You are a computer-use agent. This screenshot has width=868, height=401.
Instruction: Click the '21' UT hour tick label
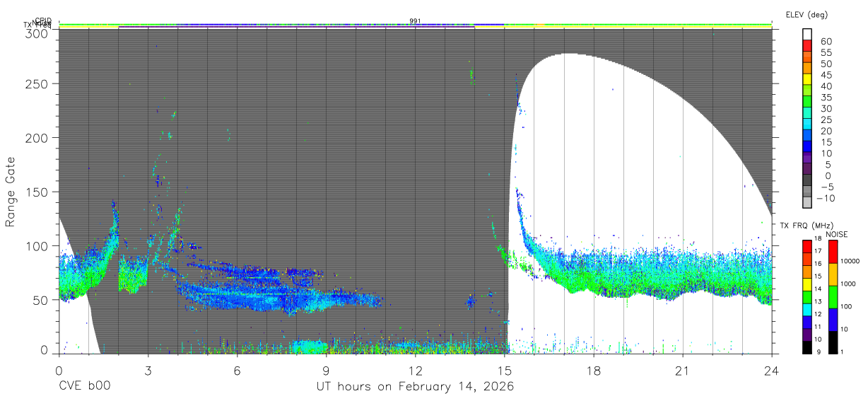click(683, 371)
